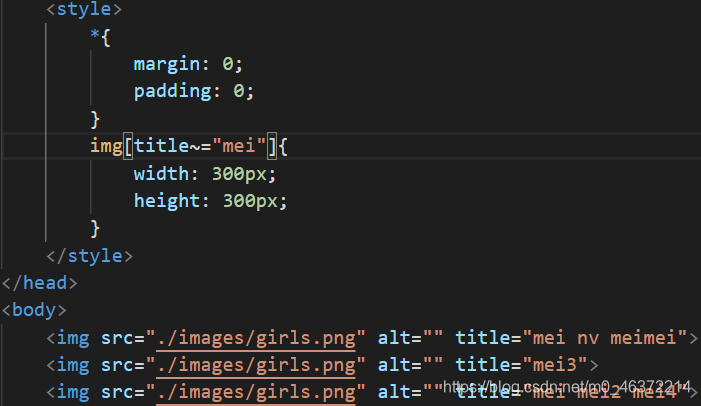701x406 pixels.
Task: Click the closing brace of the * rule
Action: [x=95, y=119]
